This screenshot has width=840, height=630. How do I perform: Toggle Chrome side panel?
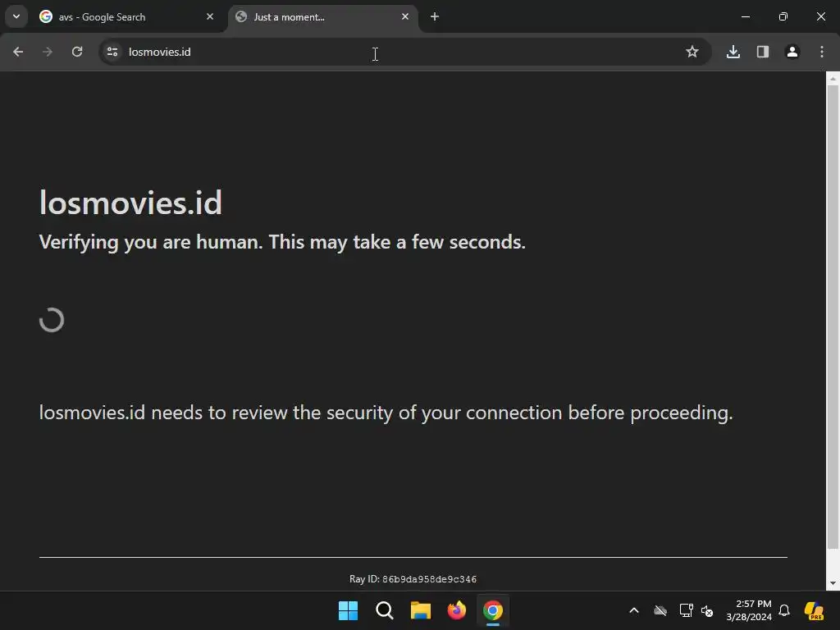tap(762, 52)
